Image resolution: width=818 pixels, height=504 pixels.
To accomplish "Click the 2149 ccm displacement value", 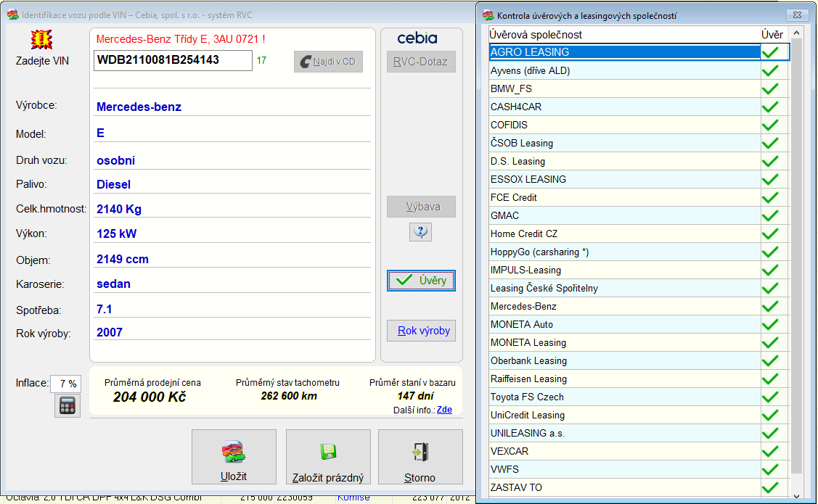I will pos(123,259).
